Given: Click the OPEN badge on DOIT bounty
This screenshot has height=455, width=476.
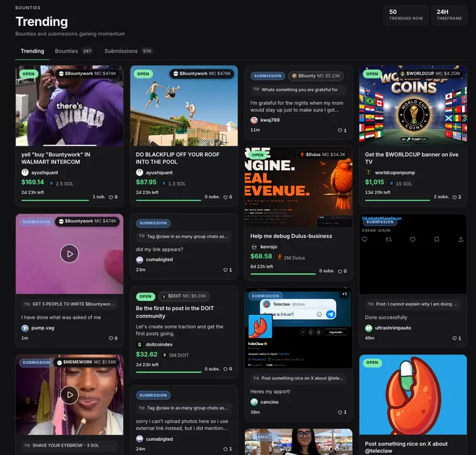Looking at the screenshot, I should tap(146, 296).
